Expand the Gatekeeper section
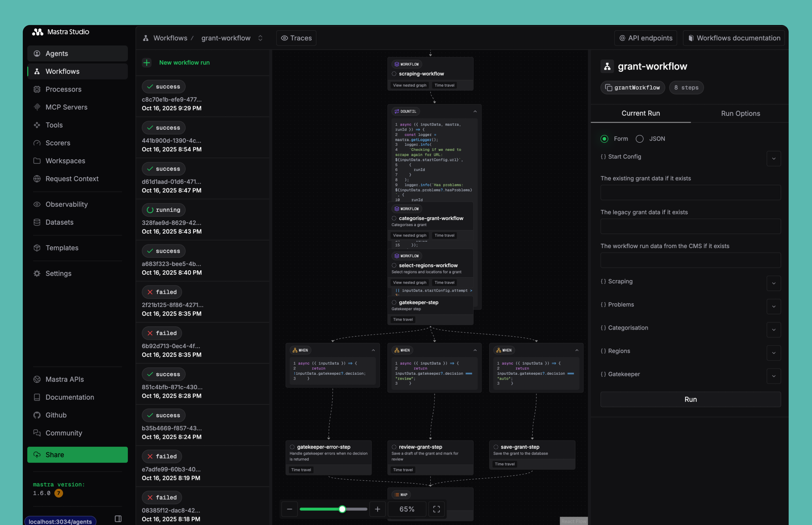Image resolution: width=812 pixels, height=525 pixels. coord(773,376)
